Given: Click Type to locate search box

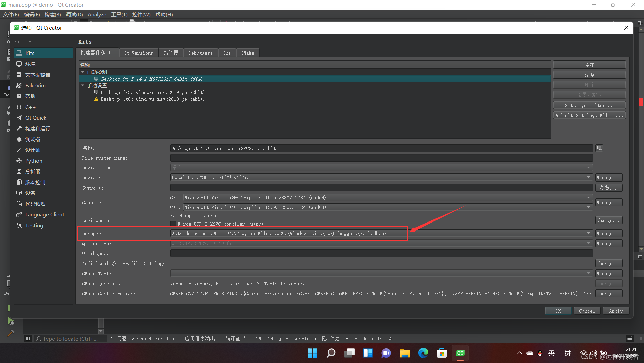Looking at the screenshot, I should click(70, 338).
